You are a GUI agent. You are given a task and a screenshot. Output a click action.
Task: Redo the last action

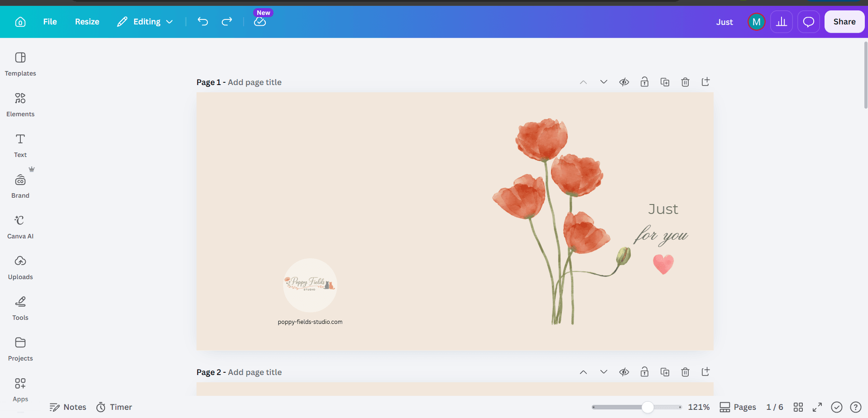coord(227,21)
